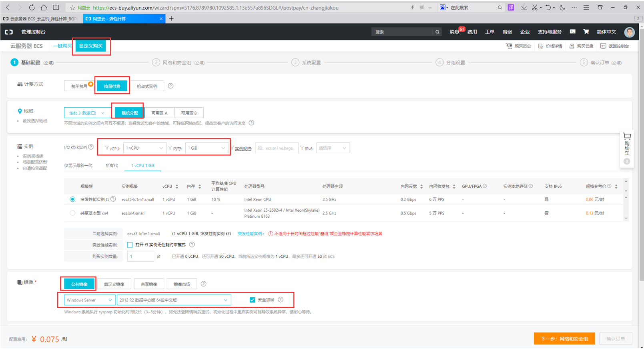This screenshot has height=351, width=644.
Task: Switch to the 一键购买 tab
Action: click(62, 46)
